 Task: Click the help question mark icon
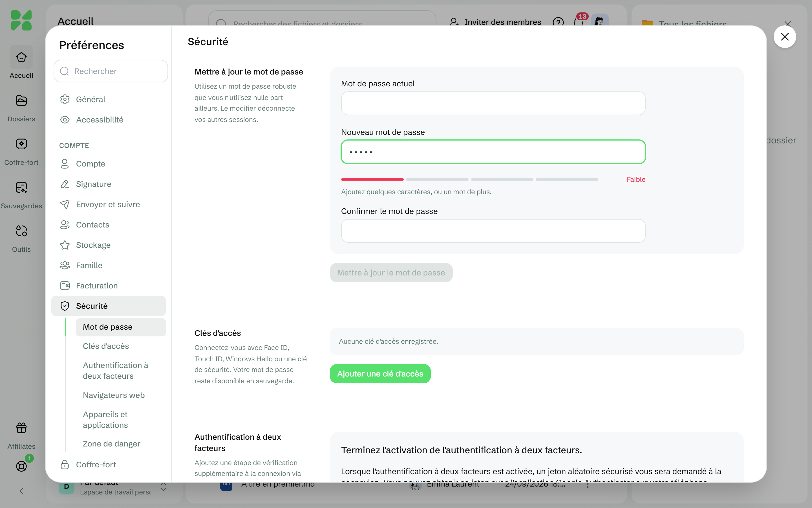[558, 22]
